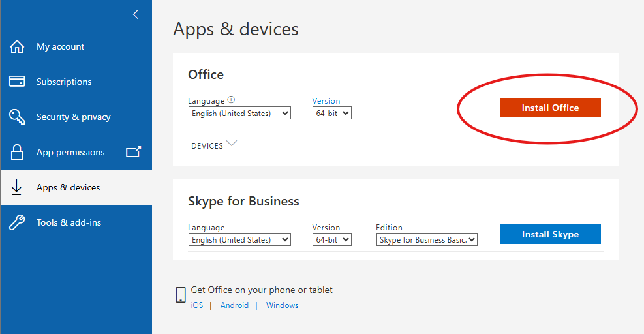Click the phone icon beside Get Office
Image resolution: width=644 pixels, height=334 pixels.
181,295
